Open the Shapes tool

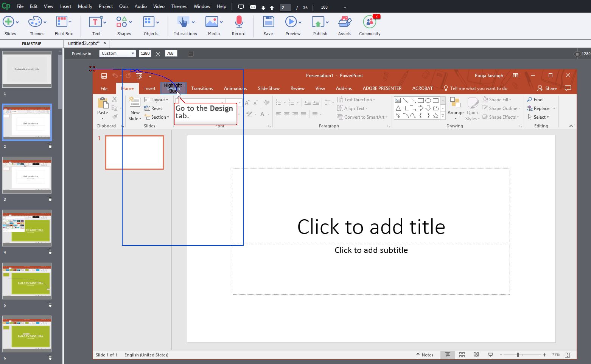tap(121, 22)
